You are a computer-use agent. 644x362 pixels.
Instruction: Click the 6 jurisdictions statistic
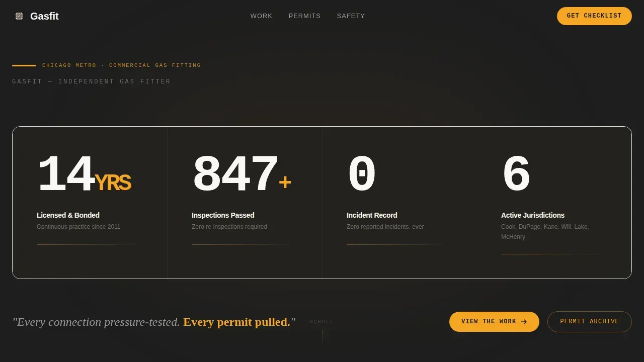pos(516,174)
